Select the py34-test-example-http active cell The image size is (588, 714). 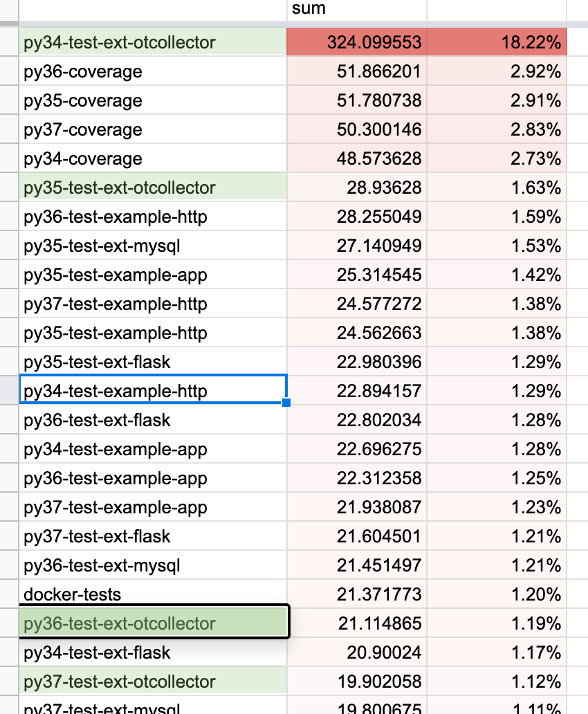[x=152, y=390]
